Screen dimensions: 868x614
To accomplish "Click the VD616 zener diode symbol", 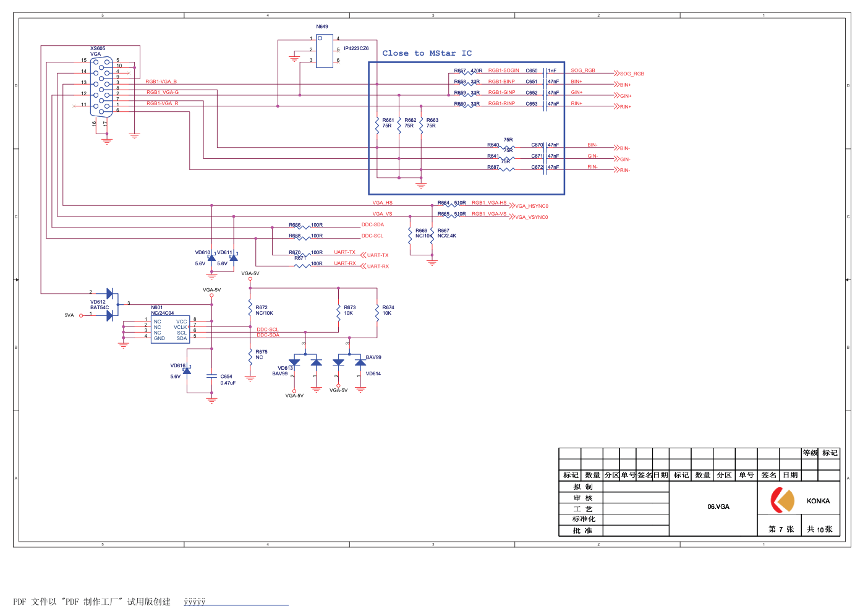I will (x=187, y=370).
